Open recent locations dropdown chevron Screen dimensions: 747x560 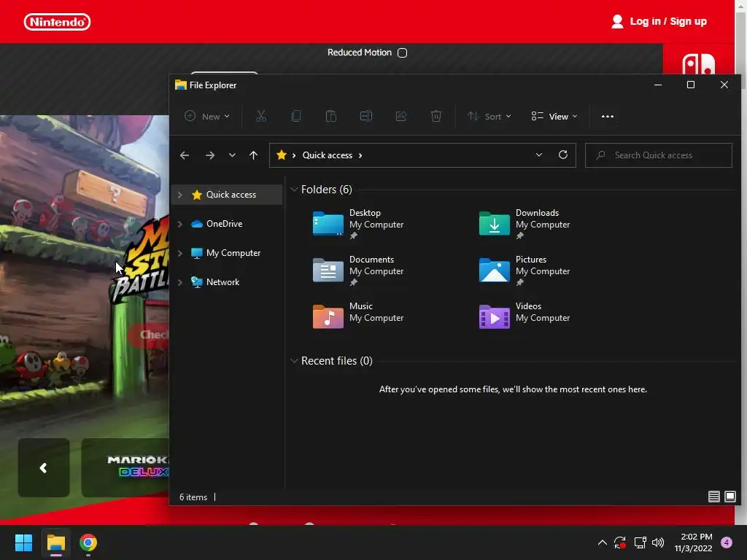(232, 155)
